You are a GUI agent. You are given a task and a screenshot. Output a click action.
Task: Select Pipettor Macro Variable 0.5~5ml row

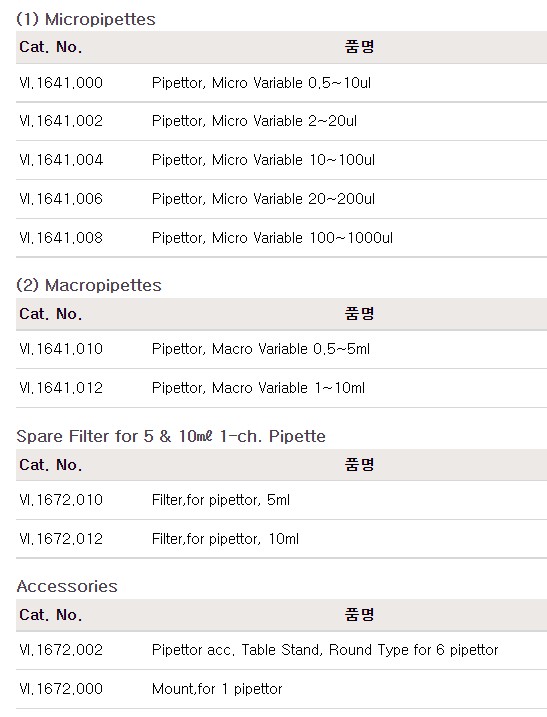click(x=281, y=349)
